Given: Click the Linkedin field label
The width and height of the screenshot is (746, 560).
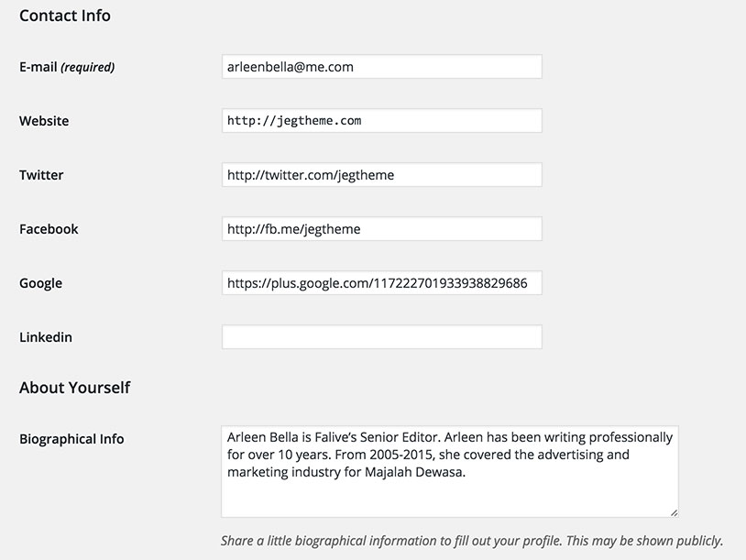Looking at the screenshot, I should point(46,337).
